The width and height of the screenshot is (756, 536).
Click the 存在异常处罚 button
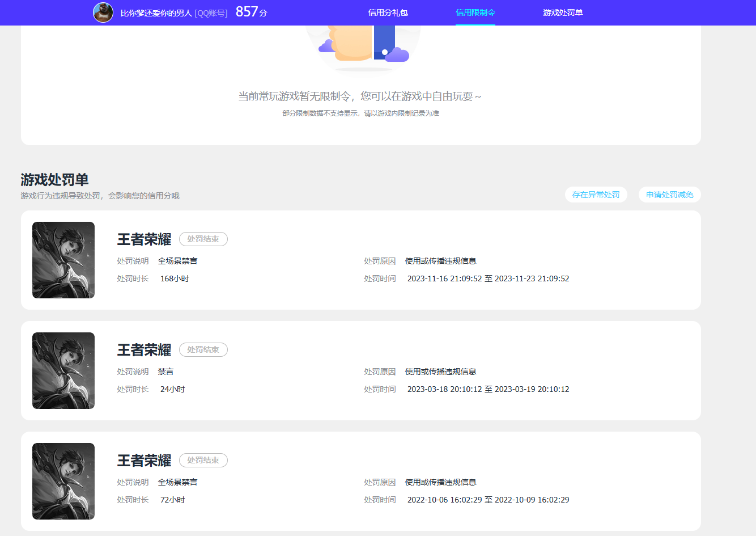click(596, 195)
